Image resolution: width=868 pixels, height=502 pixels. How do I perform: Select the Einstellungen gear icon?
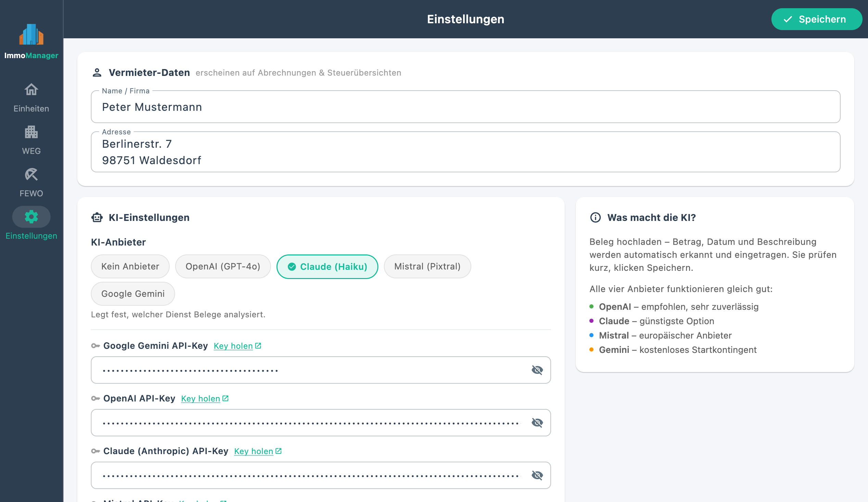point(31,217)
